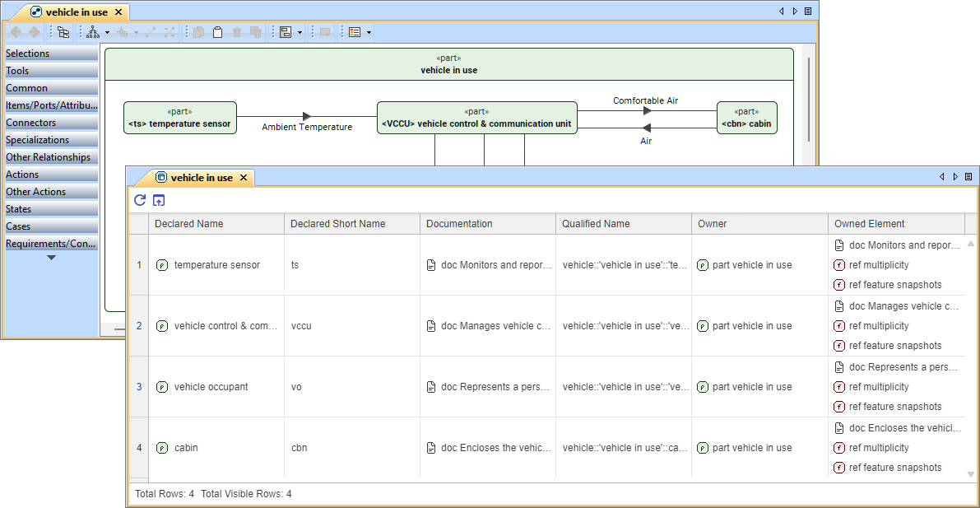Switch to the vehicle in use diagram tab
This screenshot has height=508, width=980.
tap(76, 12)
